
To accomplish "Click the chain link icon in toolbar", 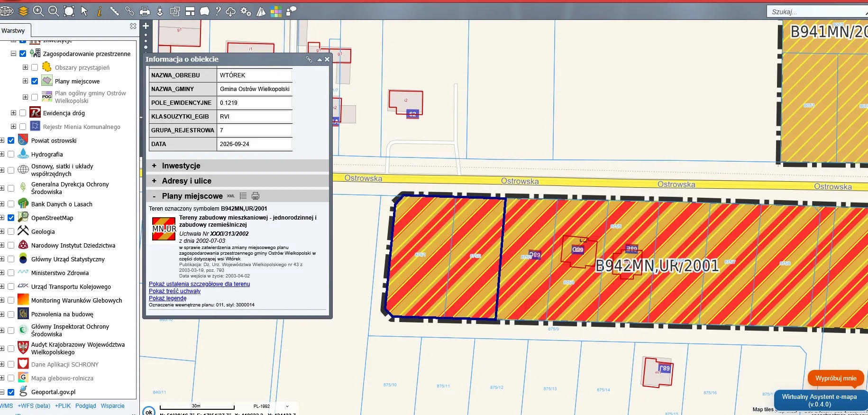I will point(129,11).
